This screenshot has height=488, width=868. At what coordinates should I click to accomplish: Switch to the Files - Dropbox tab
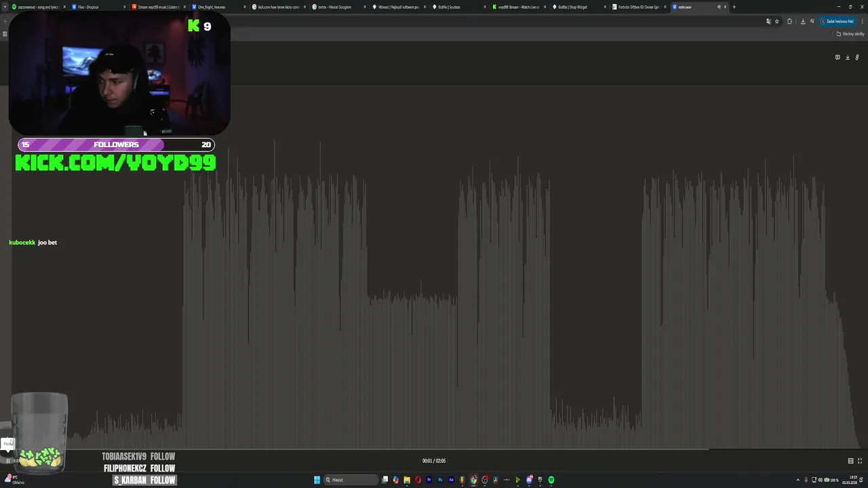(x=98, y=7)
